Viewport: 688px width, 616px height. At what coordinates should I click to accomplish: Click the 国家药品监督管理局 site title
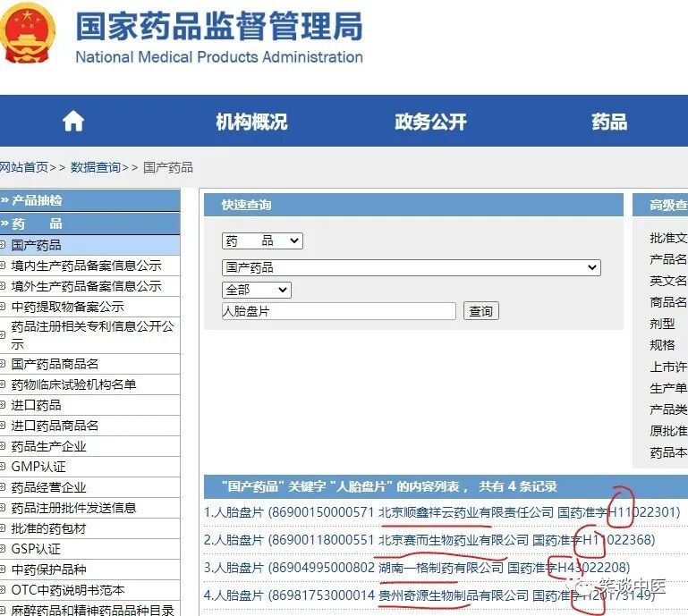point(219,26)
